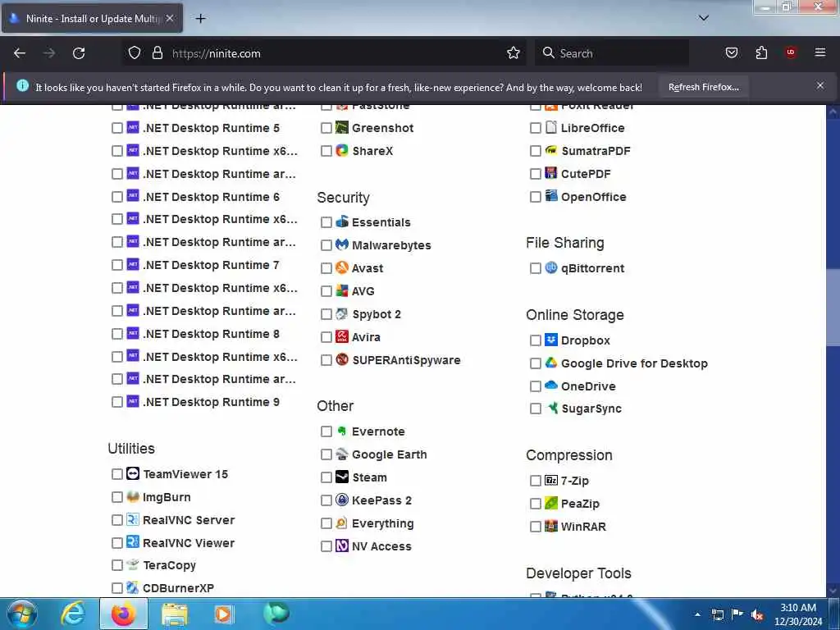Select the SugarSync checkbox
The height and width of the screenshot is (630, 840).
pyautogui.click(x=535, y=409)
